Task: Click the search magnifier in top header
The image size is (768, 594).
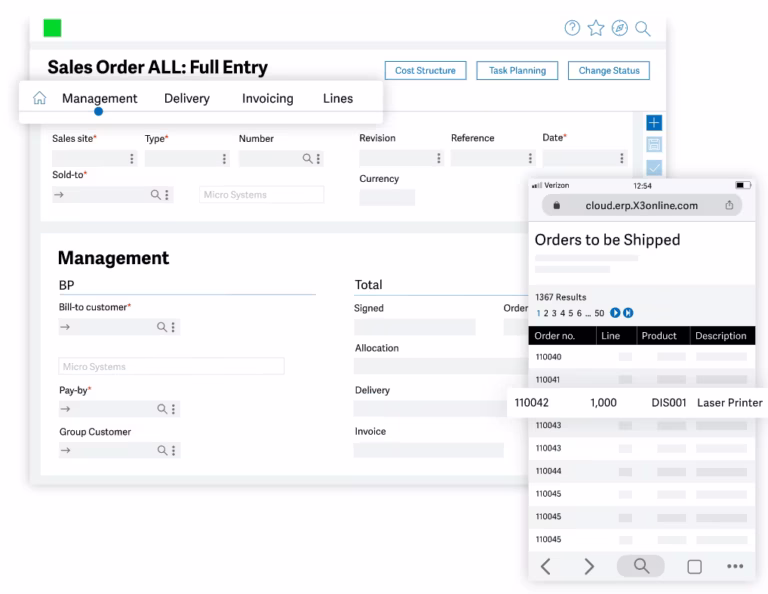Action: 643,29
